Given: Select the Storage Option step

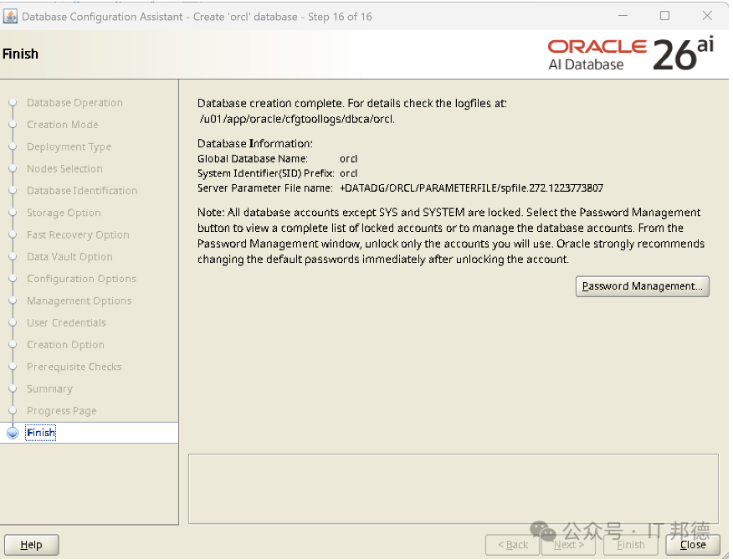Looking at the screenshot, I should pos(64,213).
